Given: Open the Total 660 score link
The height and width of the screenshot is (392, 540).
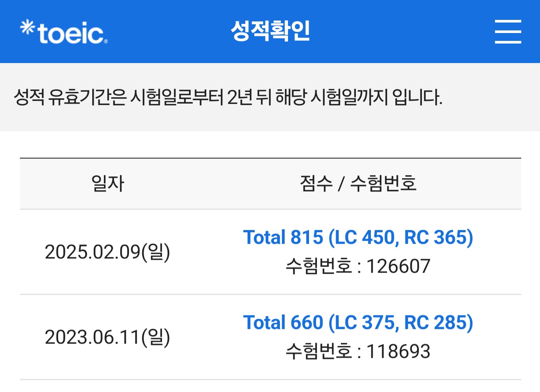Looking at the screenshot, I should tap(358, 322).
